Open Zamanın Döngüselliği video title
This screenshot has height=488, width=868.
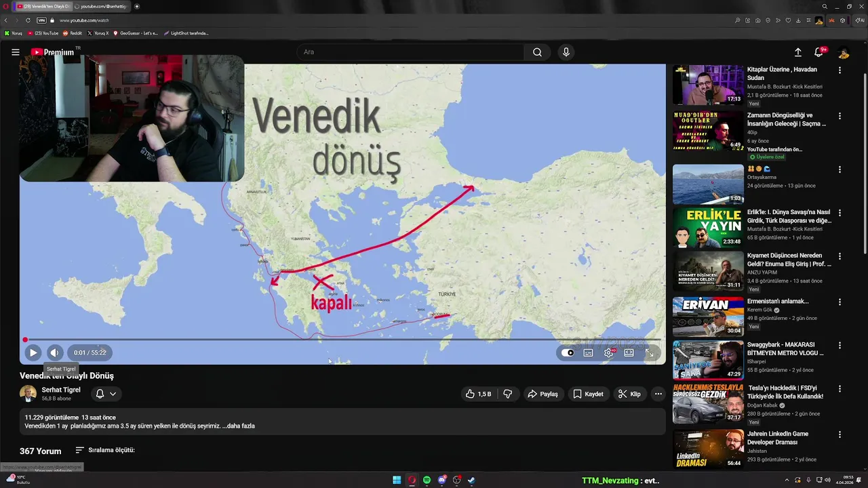[787, 119]
